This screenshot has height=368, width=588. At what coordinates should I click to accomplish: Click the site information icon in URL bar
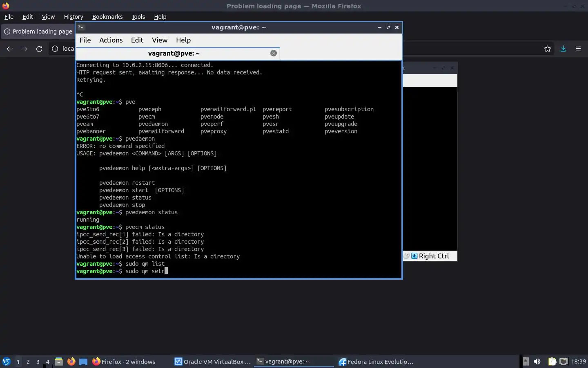point(55,49)
